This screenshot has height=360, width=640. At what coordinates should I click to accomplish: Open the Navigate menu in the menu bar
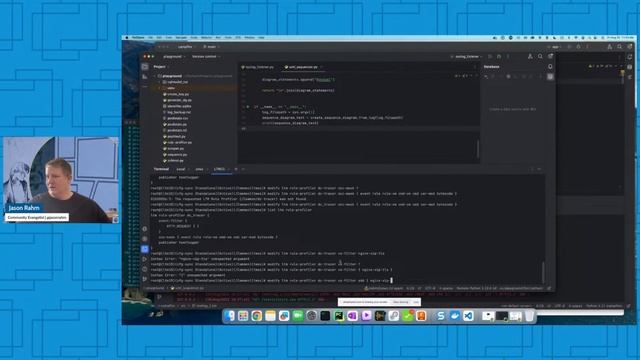coord(181,38)
